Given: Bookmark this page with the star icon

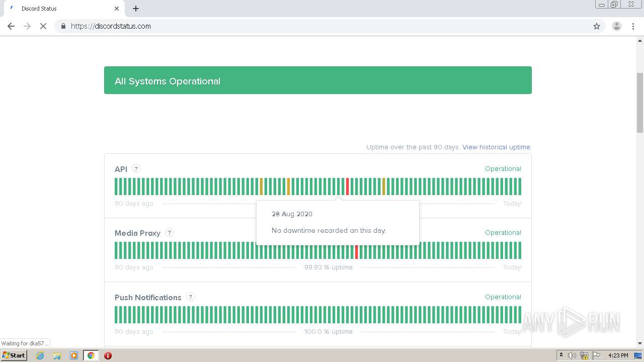Looking at the screenshot, I should click(x=597, y=26).
